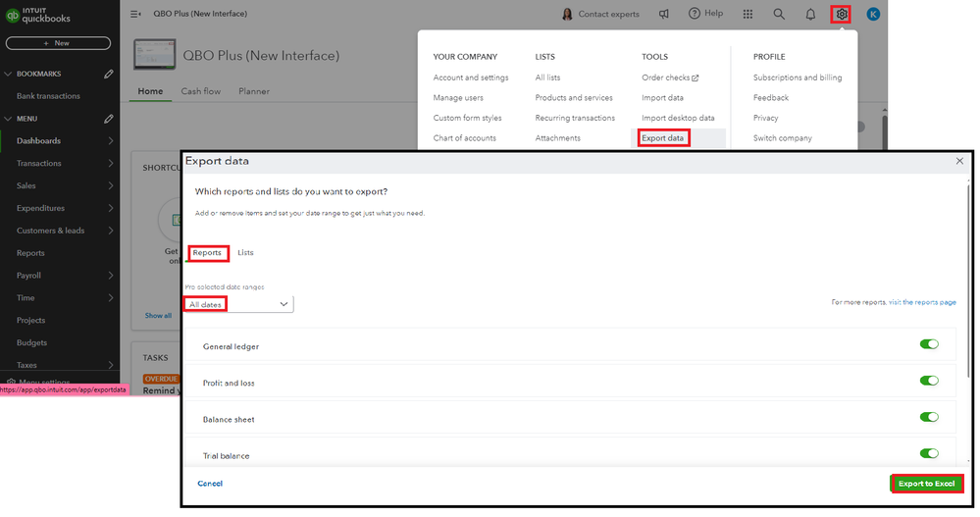Expand Customers & leads chevron
The width and height of the screenshot is (980, 517).
(110, 231)
